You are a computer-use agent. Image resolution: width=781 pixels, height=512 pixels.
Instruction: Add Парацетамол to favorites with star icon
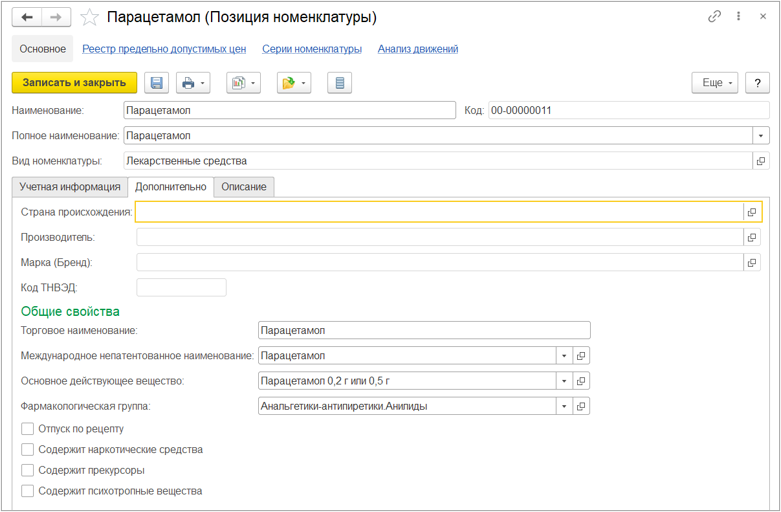(90, 17)
